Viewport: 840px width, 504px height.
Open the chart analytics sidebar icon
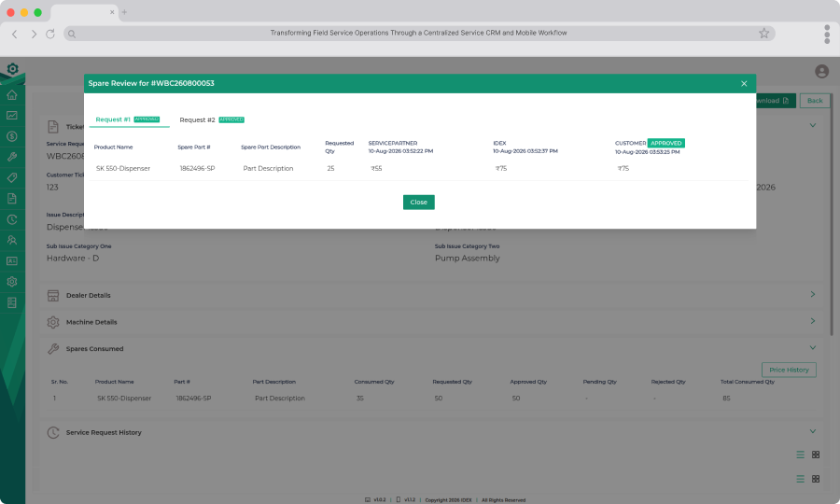click(12, 116)
